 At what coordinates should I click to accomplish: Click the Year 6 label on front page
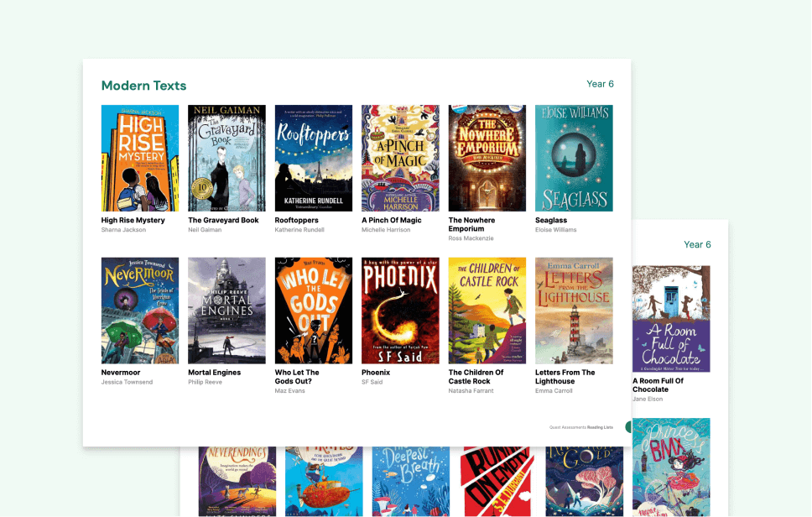click(601, 84)
